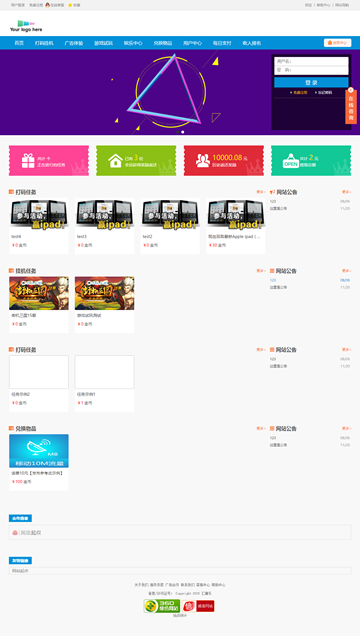Click 'More' beside the first 打码任务 section

pos(261,192)
